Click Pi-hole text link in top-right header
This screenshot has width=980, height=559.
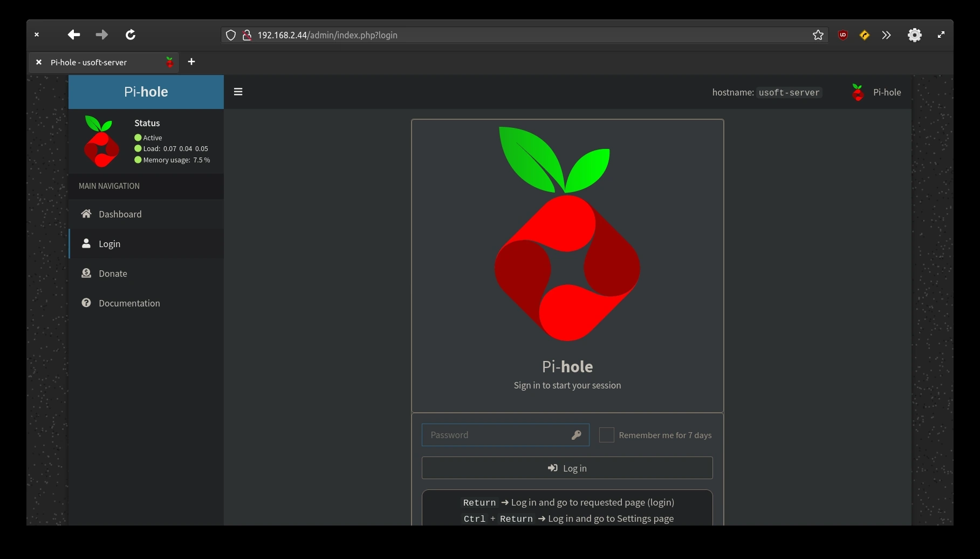[887, 92]
